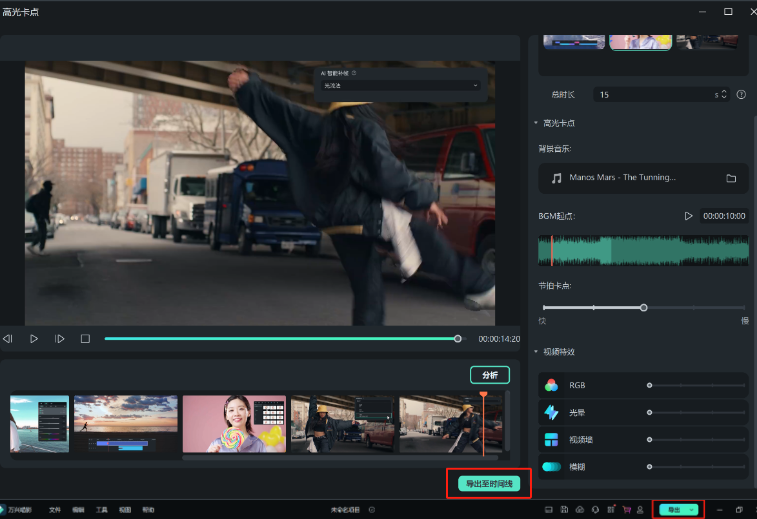Click the 节拍卡点 slider handle
This screenshot has height=519, width=757.
tap(644, 308)
